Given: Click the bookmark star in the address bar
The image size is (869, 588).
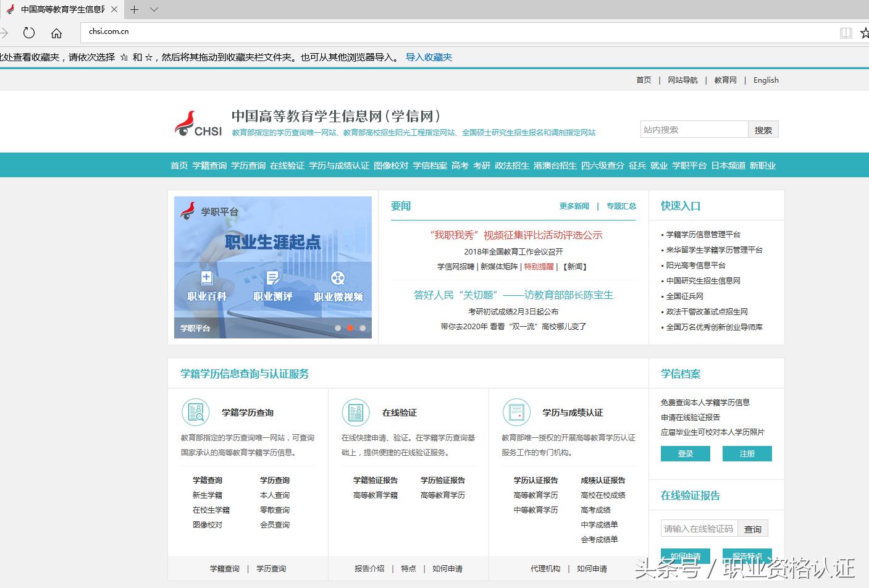Looking at the screenshot, I should click(x=863, y=33).
